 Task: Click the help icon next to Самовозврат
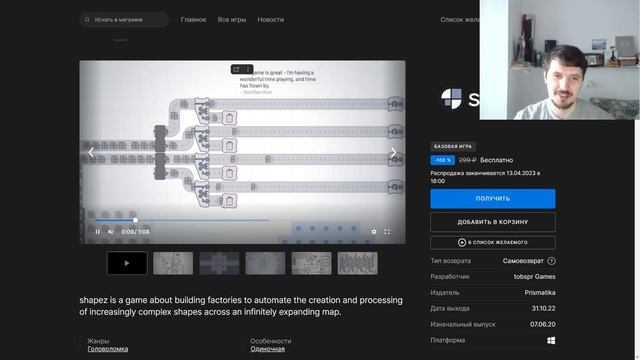pyautogui.click(x=551, y=261)
